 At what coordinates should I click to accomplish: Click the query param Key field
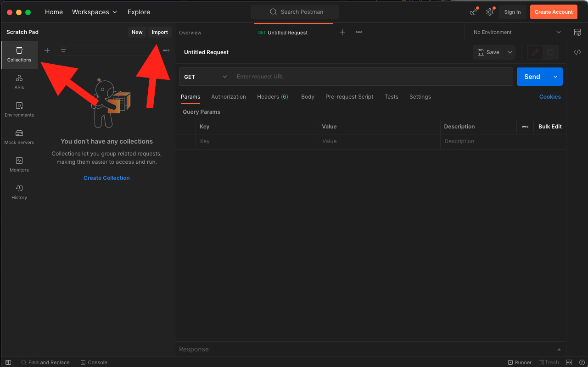(257, 141)
